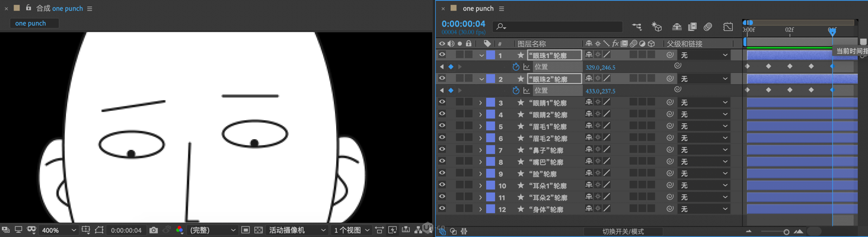Enable Motion Blur for the timeline
This screenshot has height=237, width=868.
pyautogui.click(x=708, y=27)
